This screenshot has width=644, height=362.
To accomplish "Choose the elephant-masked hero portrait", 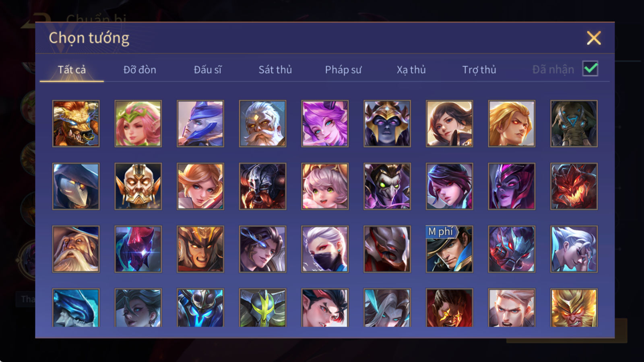I will pos(574,123).
